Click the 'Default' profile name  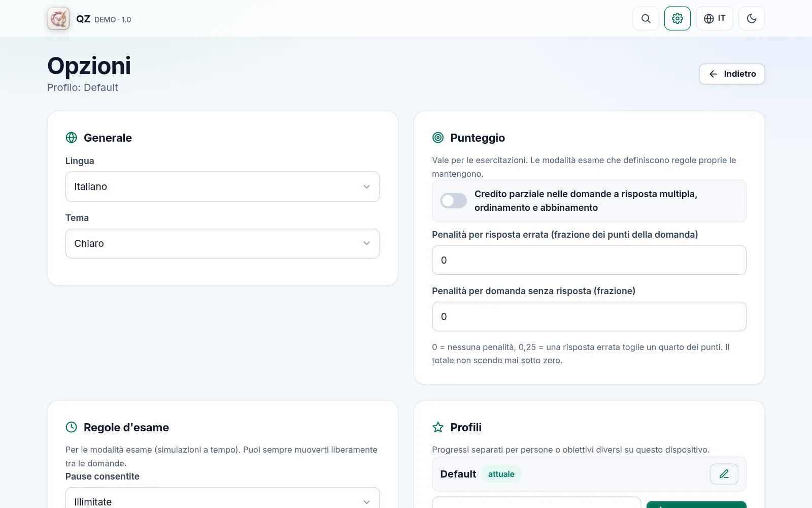[x=458, y=474]
